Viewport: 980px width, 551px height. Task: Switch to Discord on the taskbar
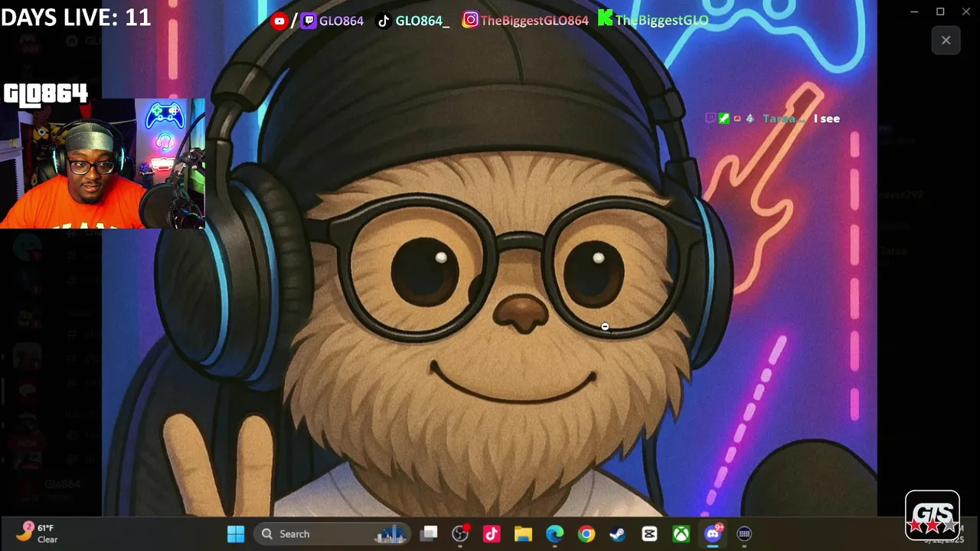click(x=713, y=533)
